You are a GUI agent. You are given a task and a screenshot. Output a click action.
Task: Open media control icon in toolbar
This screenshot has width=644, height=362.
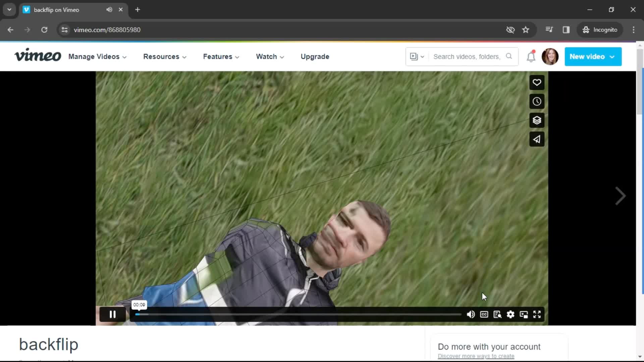pos(549,30)
